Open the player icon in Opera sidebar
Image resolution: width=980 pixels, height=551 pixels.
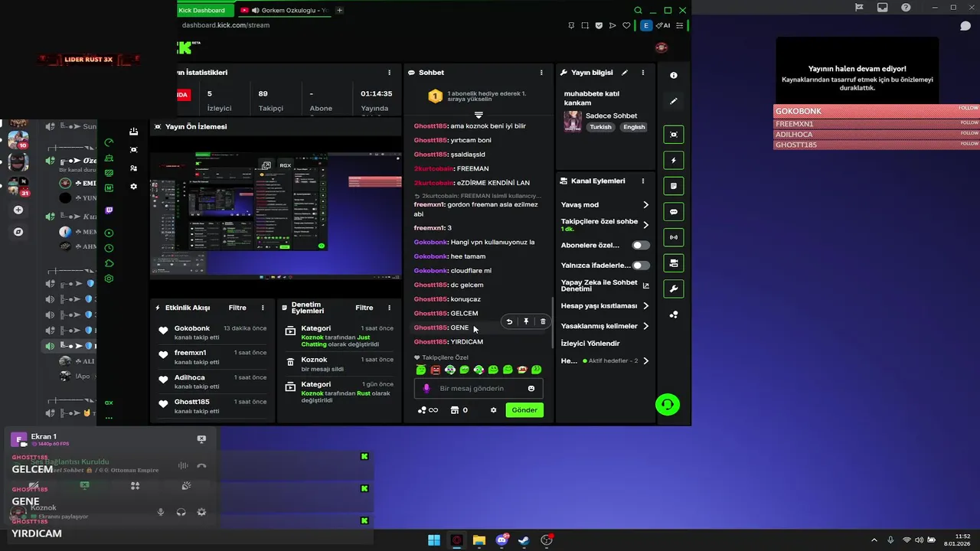click(109, 233)
